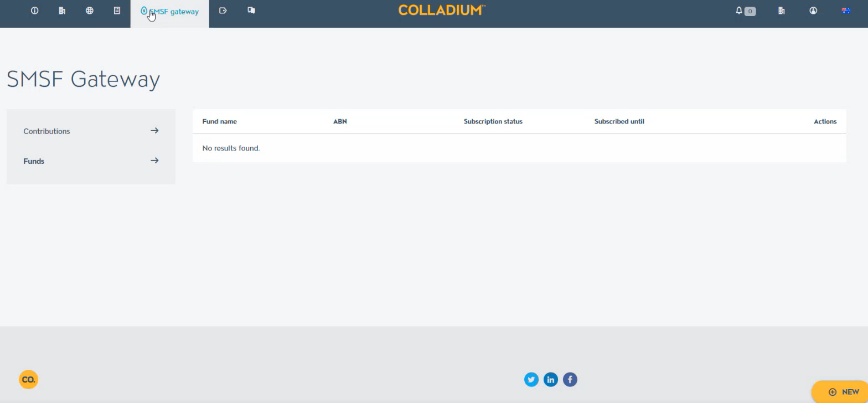
Task: Open the chat bubbles icon in the navigation
Action: point(251,11)
